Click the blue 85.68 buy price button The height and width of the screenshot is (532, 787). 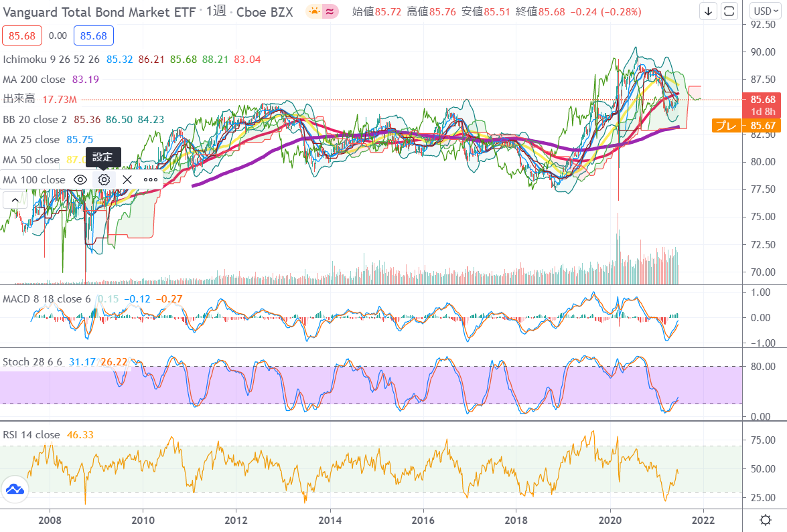tap(93, 35)
